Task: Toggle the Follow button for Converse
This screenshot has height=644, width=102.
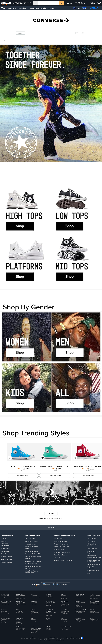Action: [21, 33]
